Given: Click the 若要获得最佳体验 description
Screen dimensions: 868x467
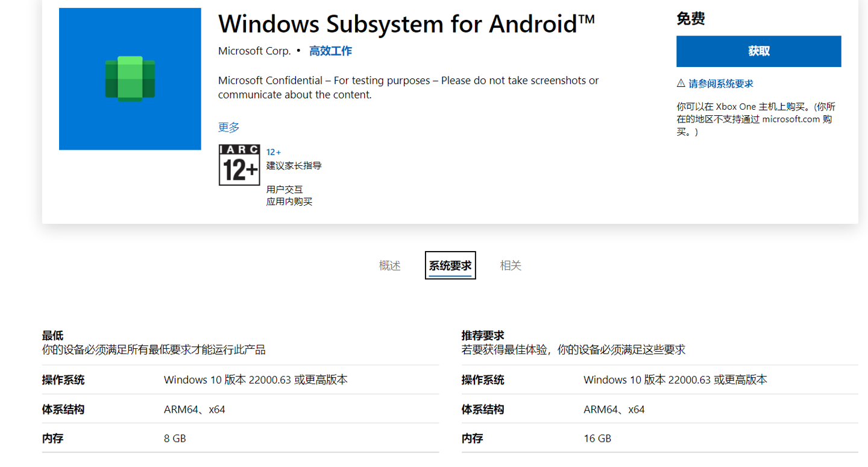Looking at the screenshot, I should (x=573, y=350).
